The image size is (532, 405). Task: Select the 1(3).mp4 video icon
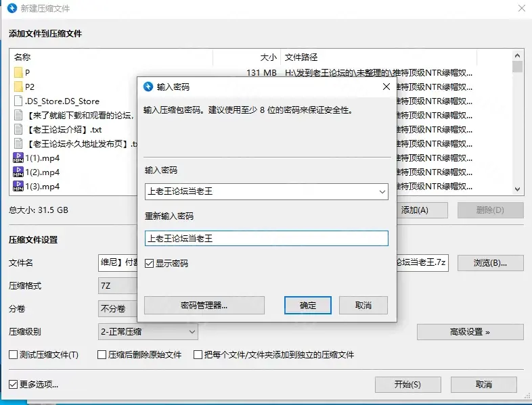18,187
